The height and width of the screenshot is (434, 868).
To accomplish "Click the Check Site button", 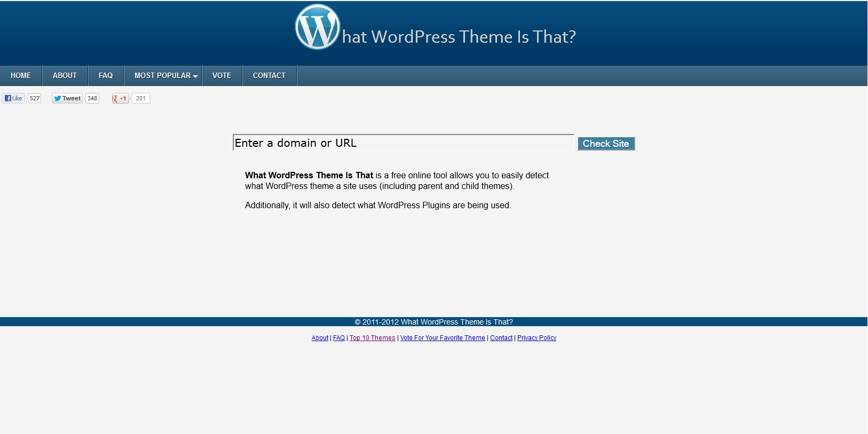I will pos(606,144).
